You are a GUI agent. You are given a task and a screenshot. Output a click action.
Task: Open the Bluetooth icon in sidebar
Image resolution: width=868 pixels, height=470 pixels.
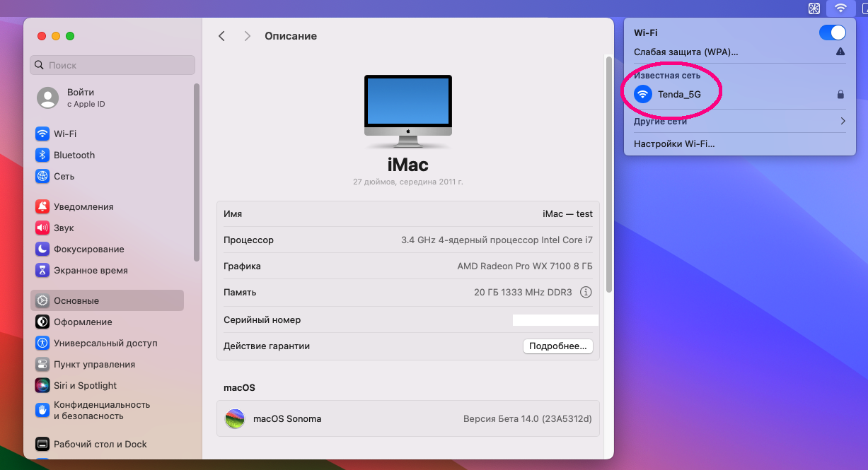pos(42,155)
